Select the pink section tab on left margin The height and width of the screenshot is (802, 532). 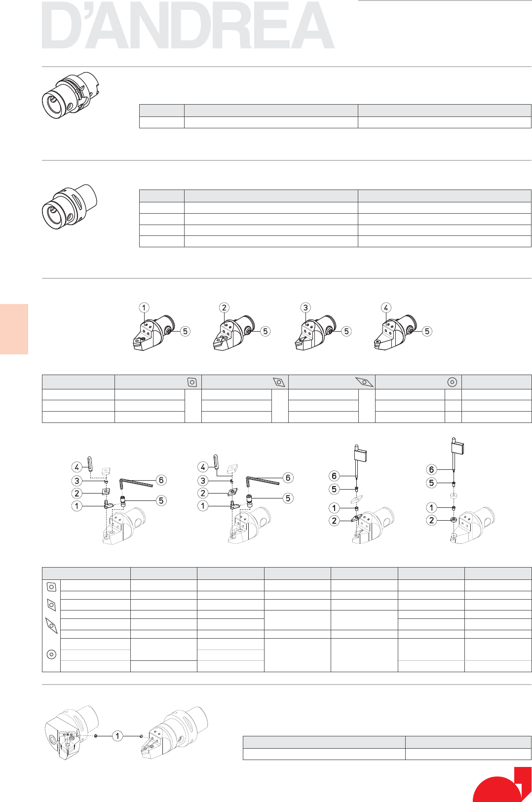pyautogui.click(x=14, y=329)
